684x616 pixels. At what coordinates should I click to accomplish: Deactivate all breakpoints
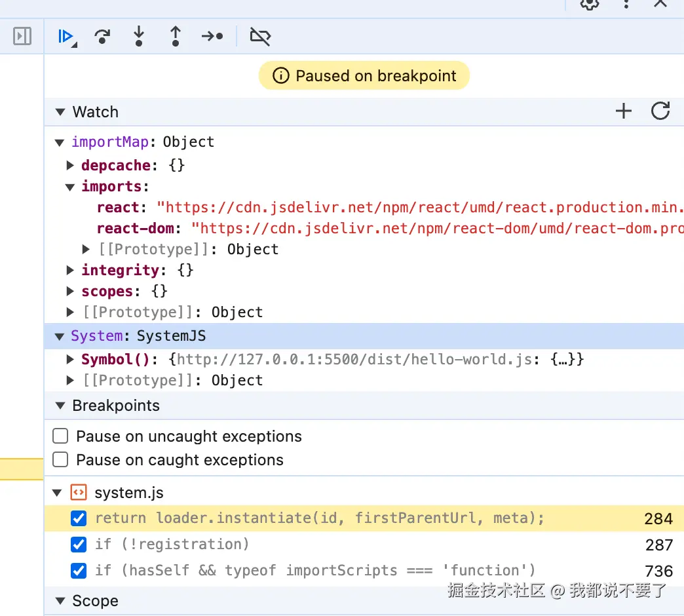tap(260, 36)
